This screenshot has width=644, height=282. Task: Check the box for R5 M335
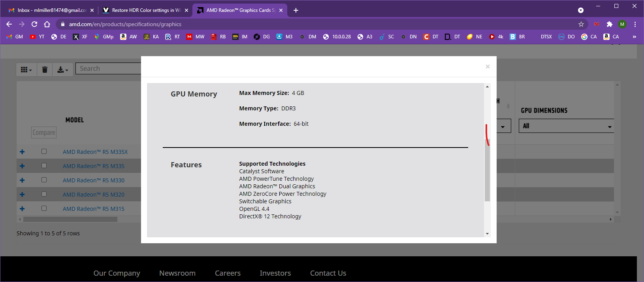click(x=44, y=166)
